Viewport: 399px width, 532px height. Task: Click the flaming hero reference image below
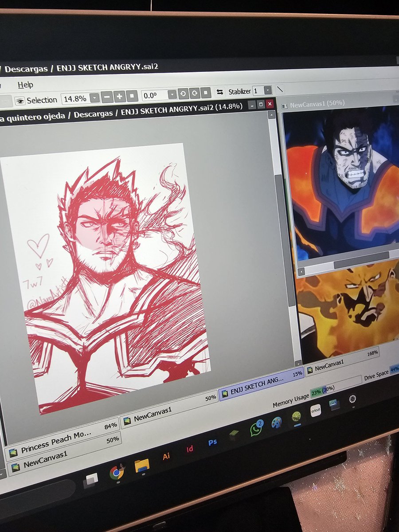coord(348,310)
